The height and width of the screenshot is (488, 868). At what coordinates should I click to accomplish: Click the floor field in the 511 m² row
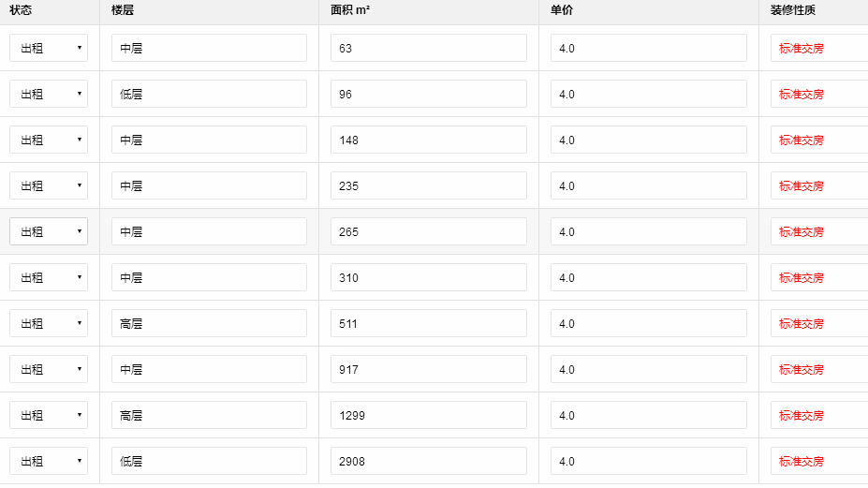click(209, 323)
